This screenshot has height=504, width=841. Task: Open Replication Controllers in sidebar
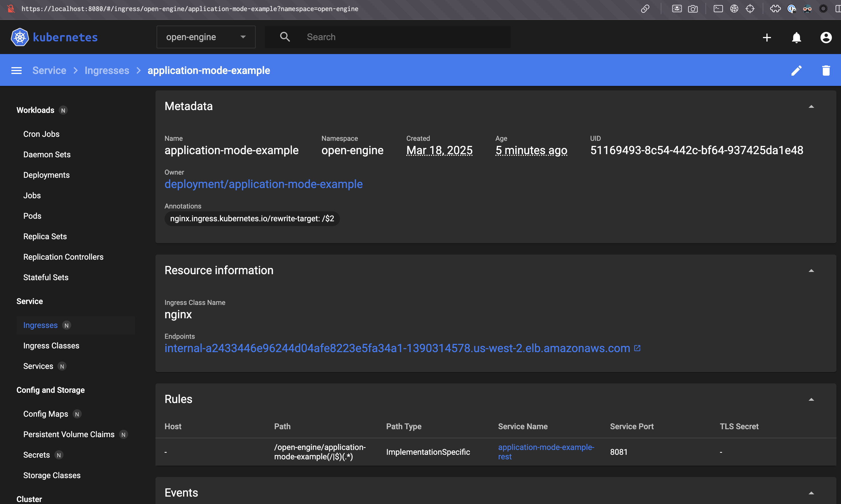(x=63, y=257)
